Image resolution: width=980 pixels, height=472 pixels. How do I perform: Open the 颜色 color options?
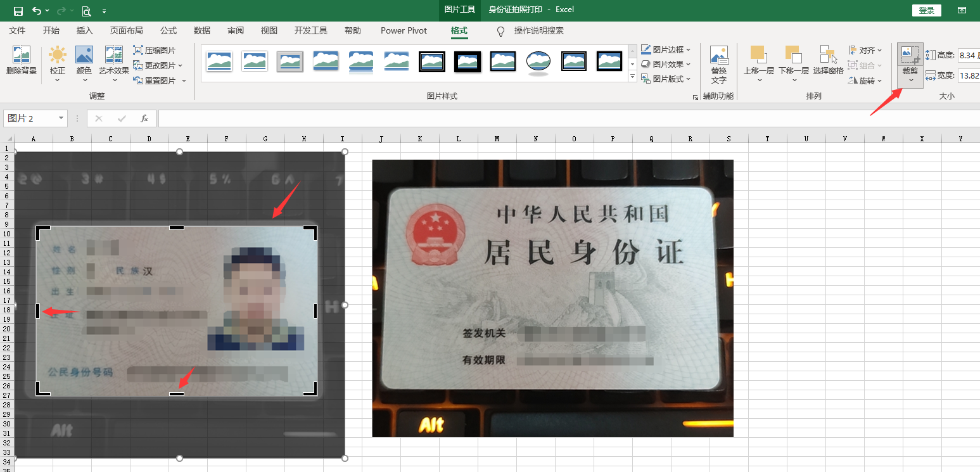click(x=84, y=64)
